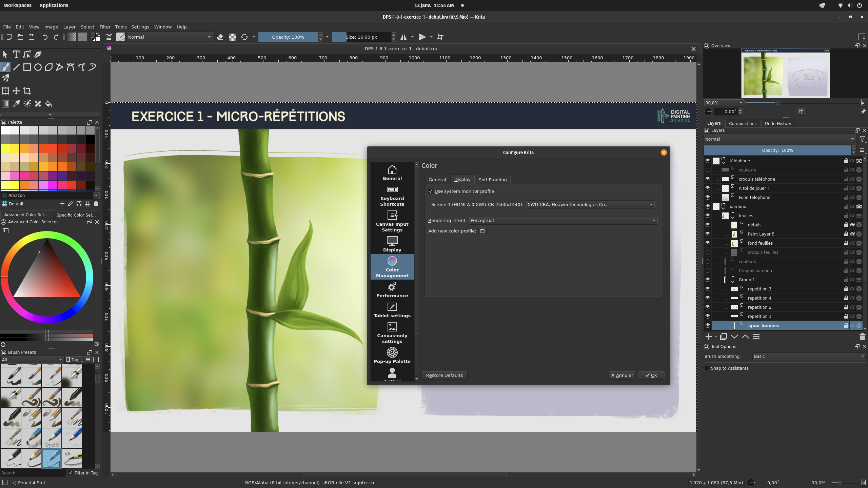Switch to the Soft Proofing tab
868x488 pixels.
492,180
